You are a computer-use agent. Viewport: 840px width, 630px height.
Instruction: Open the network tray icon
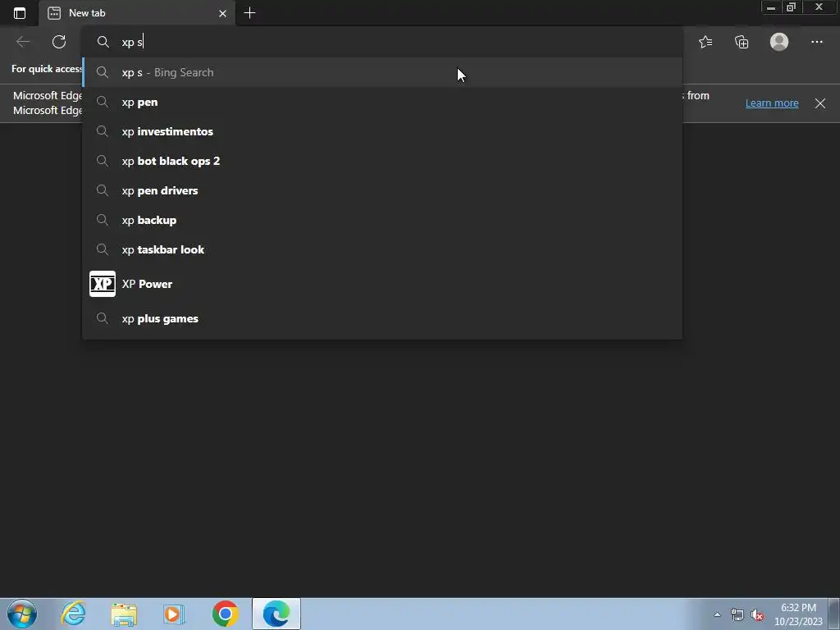click(x=737, y=614)
